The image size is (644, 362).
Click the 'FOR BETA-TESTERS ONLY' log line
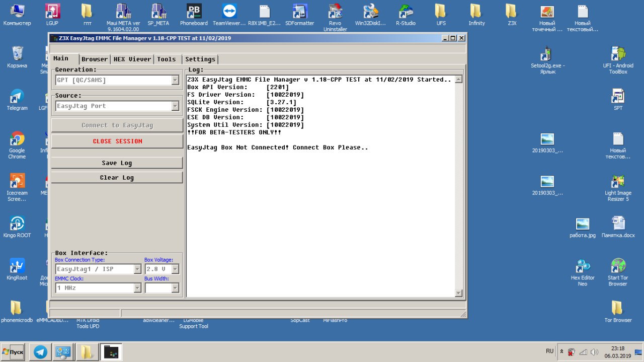[234, 132]
